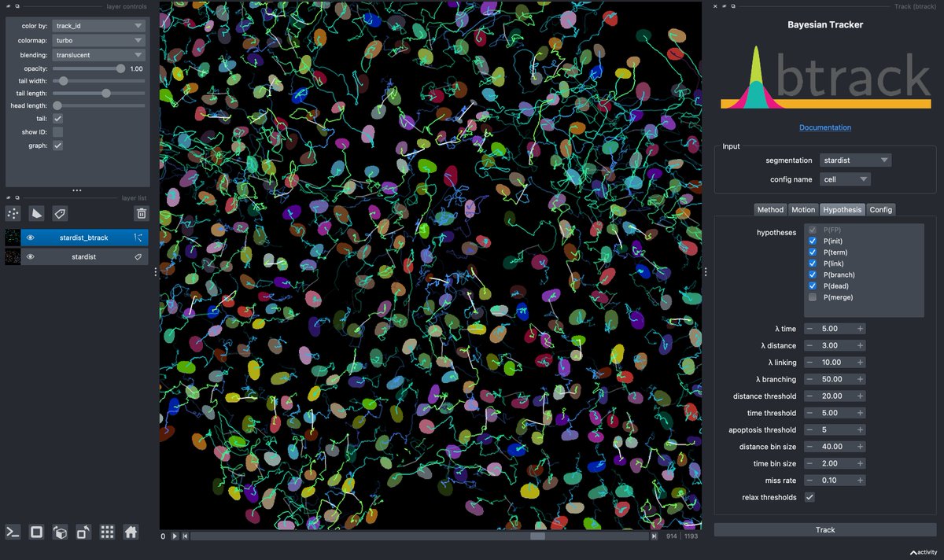
Task: Click the roll dimensions cube icon
Action: coord(59,532)
